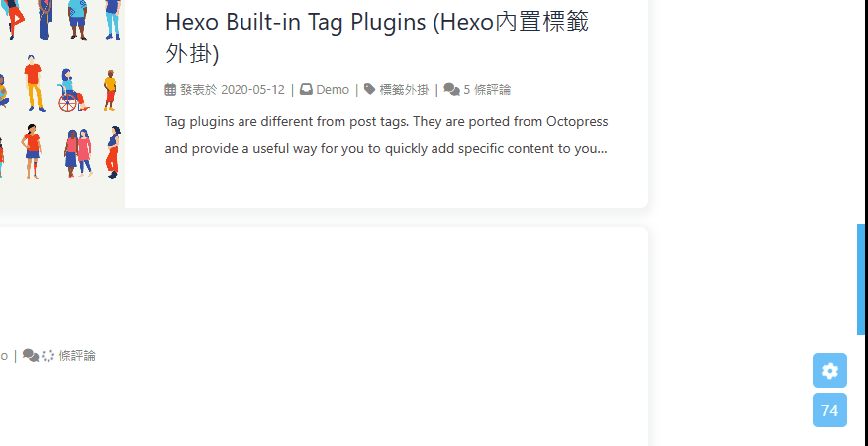
Task: Click the truncated category link in lower card
Action: 4,355
